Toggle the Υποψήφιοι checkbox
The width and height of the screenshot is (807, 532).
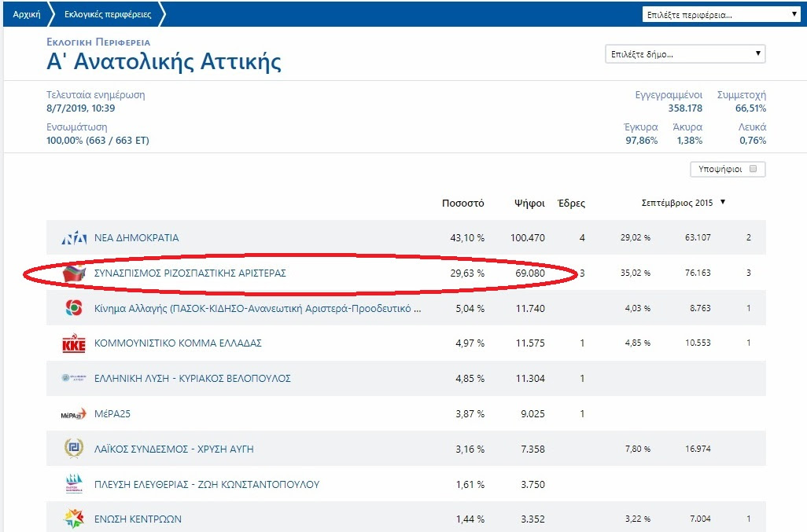tap(753, 169)
